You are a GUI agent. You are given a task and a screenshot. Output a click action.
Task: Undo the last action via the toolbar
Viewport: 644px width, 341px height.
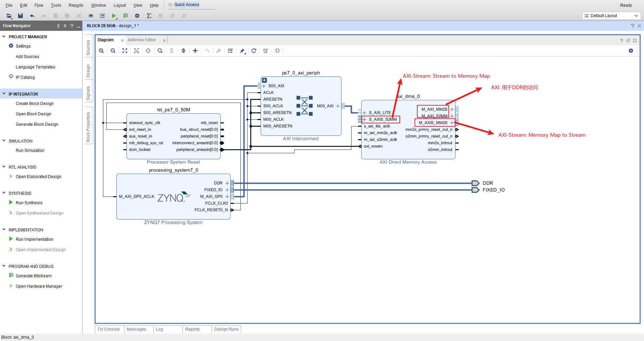(x=32, y=16)
